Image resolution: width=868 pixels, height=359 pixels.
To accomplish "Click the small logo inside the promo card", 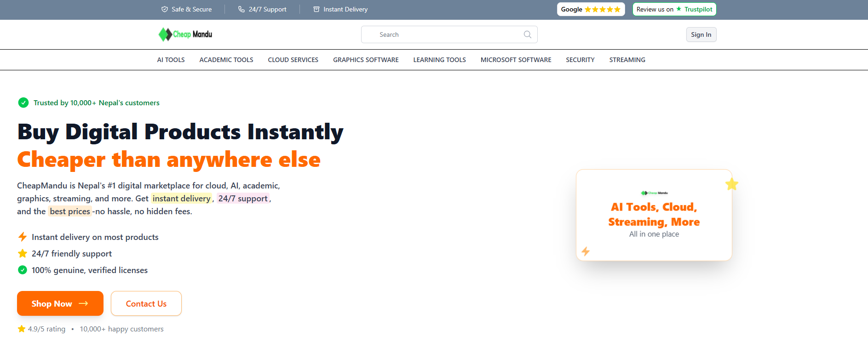I will pyautogui.click(x=654, y=193).
